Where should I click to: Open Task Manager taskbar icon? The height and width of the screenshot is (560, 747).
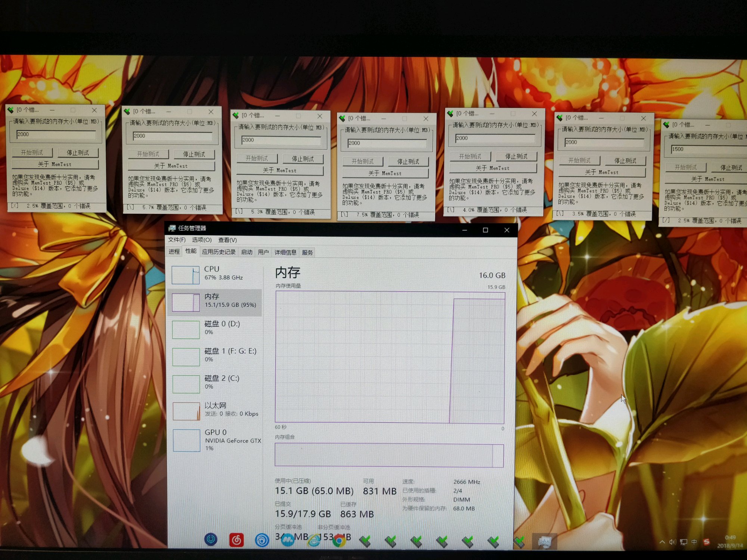click(x=545, y=541)
